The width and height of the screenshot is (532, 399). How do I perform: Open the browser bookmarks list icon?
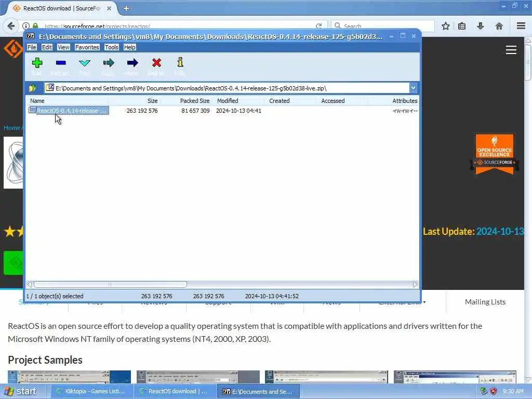(x=462, y=26)
